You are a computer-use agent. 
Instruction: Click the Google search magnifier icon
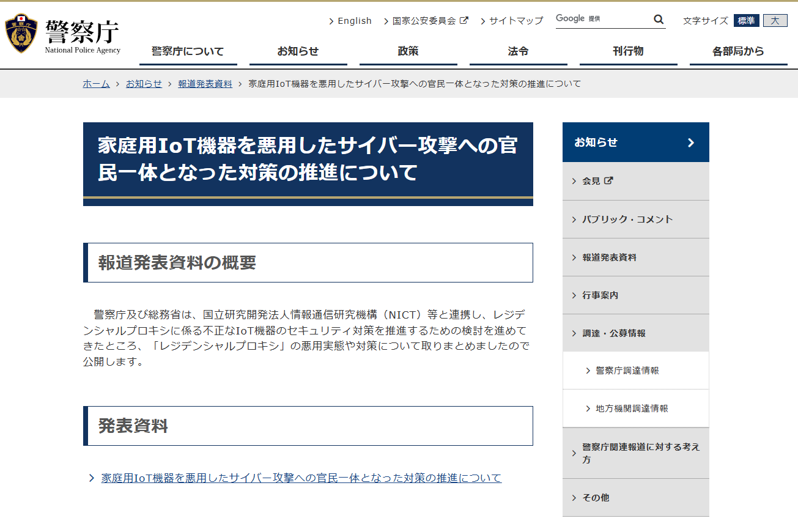(x=659, y=20)
